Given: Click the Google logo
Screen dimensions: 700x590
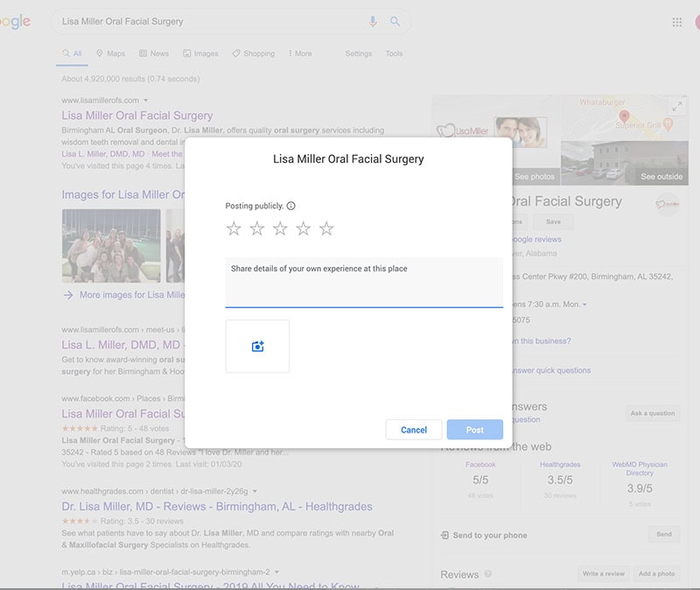Looking at the screenshot, I should click(15, 21).
